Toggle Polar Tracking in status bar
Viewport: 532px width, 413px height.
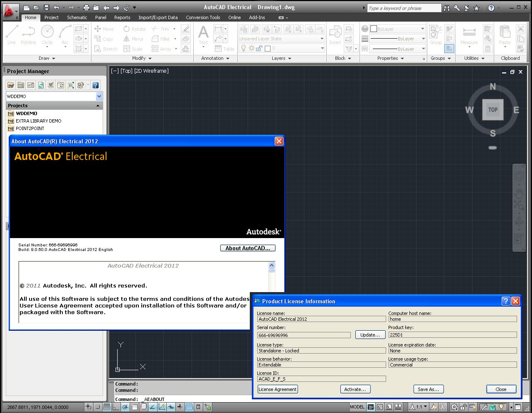125,407
